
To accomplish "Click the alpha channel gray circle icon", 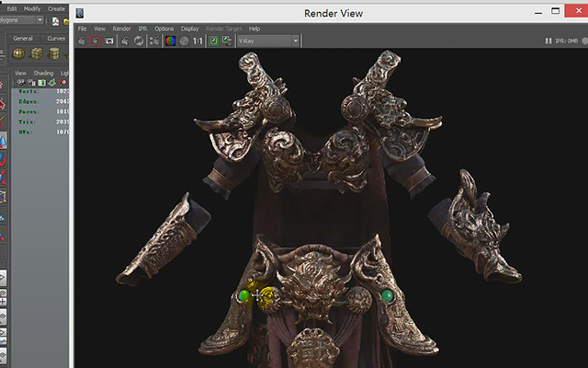I will point(184,40).
